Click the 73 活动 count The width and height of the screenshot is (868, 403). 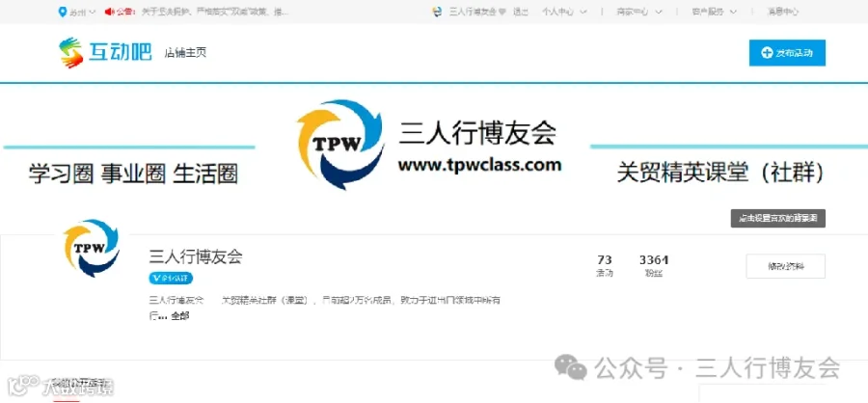(x=605, y=266)
